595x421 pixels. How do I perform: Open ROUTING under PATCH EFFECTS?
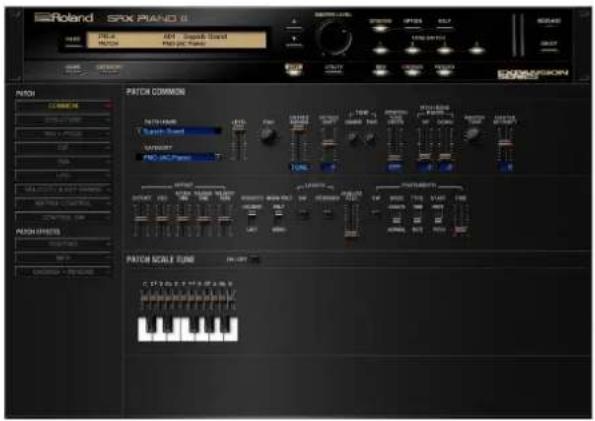coord(63,244)
